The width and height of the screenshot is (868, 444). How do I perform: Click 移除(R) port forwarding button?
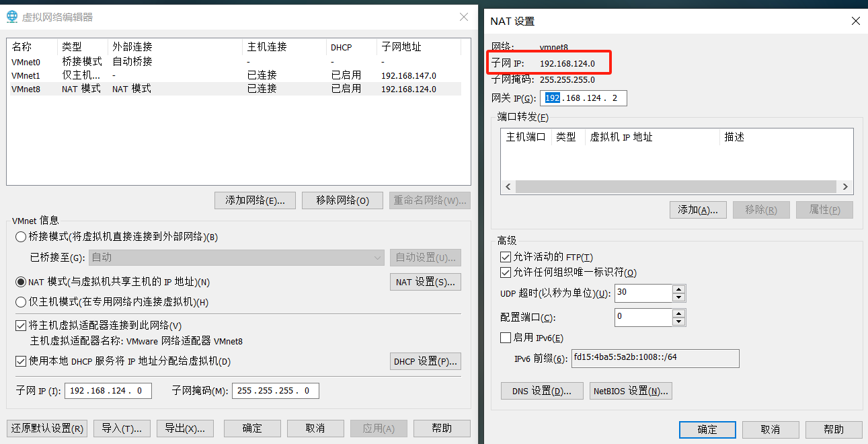[x=761, y=210]
